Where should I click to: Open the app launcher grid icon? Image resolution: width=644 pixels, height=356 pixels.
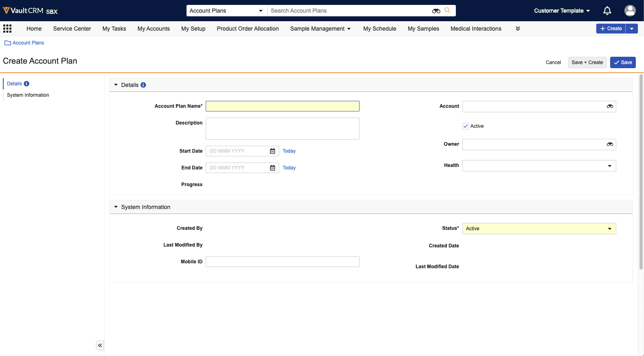7,29
